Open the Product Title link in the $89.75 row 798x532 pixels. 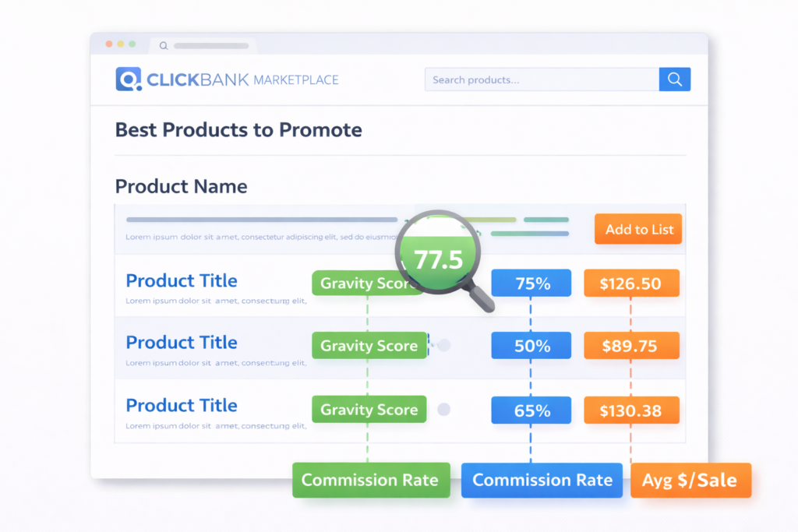coord(182,343)
